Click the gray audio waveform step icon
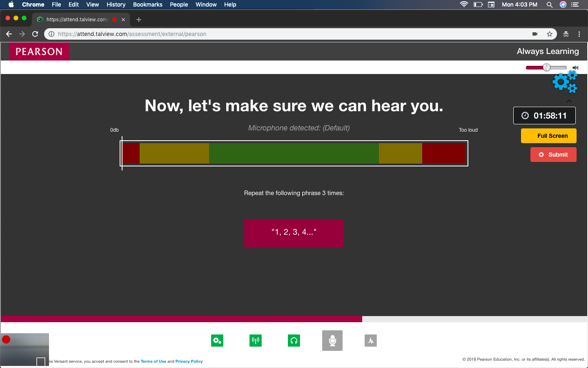 371,341
